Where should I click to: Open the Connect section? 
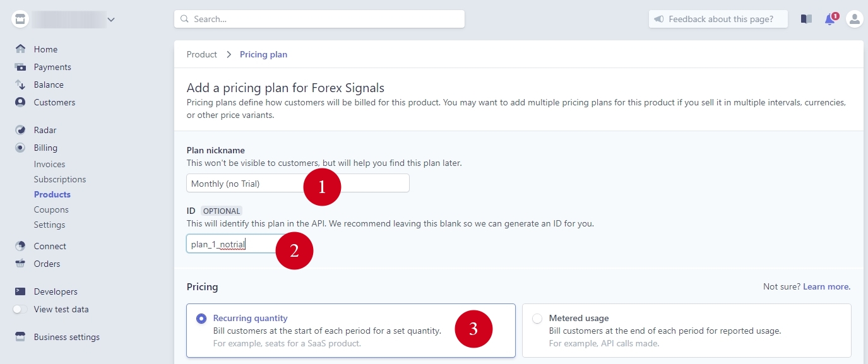(x=49, y=245)
